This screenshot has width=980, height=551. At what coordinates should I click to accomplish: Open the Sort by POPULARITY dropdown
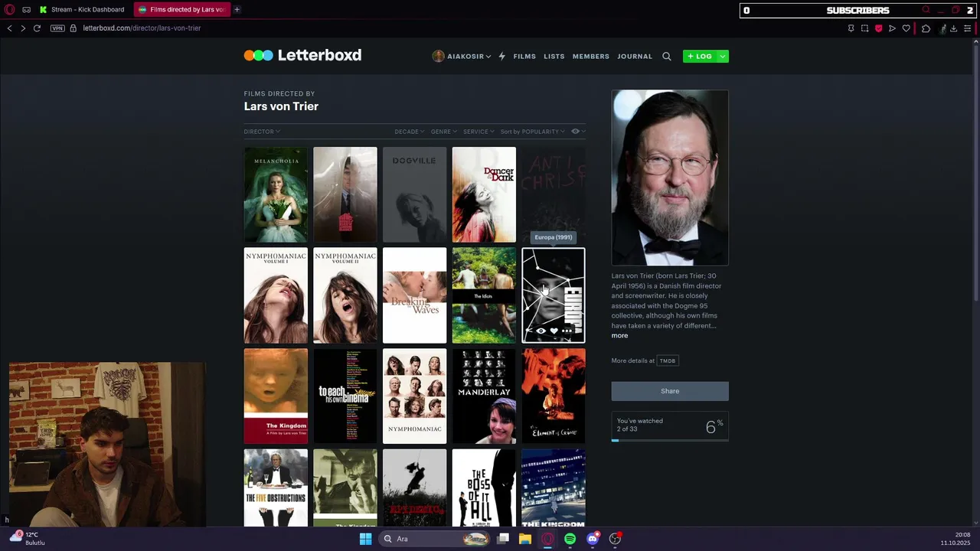tap(532, 132)
